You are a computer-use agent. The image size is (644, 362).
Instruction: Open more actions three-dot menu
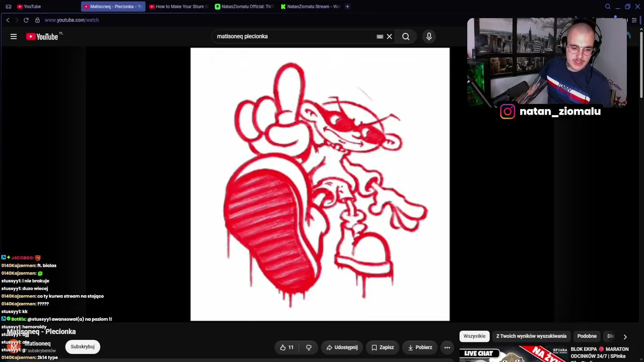coord(447,347)
